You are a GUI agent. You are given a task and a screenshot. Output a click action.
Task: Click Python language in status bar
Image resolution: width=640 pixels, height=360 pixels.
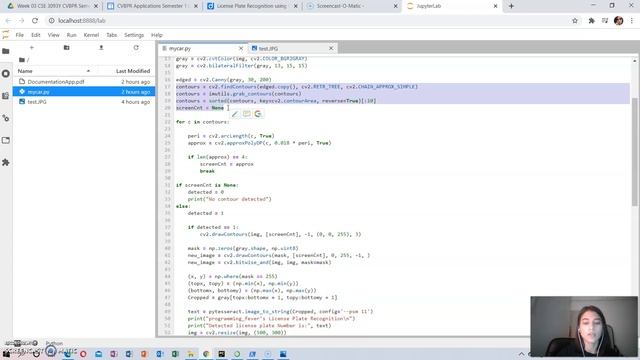(x=54, y=343)
